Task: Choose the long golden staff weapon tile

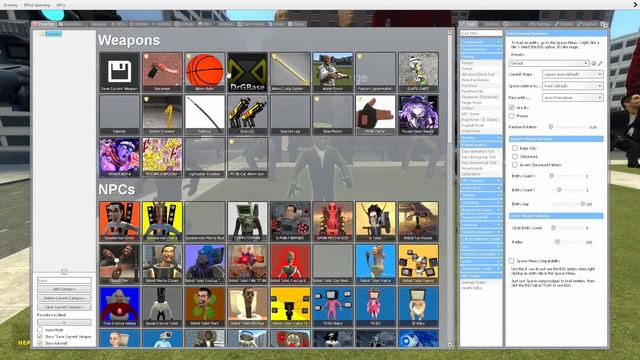Action: click(290, 72)
